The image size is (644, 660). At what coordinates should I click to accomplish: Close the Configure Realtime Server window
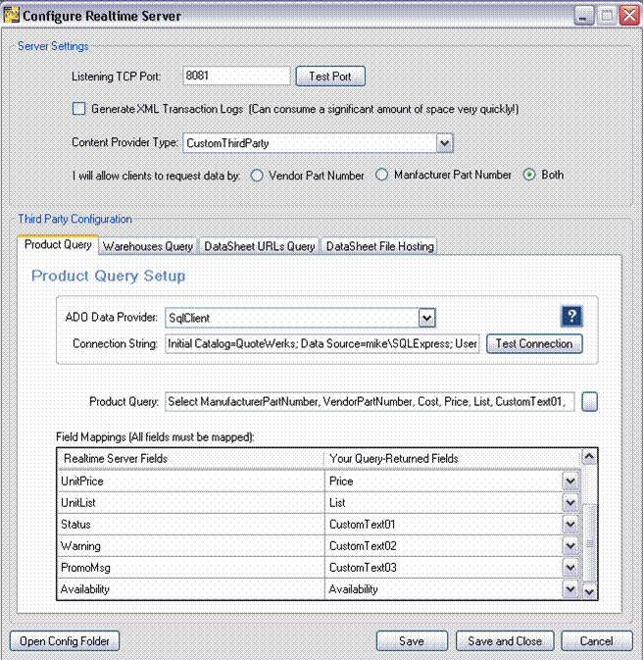tap(629, 16)
